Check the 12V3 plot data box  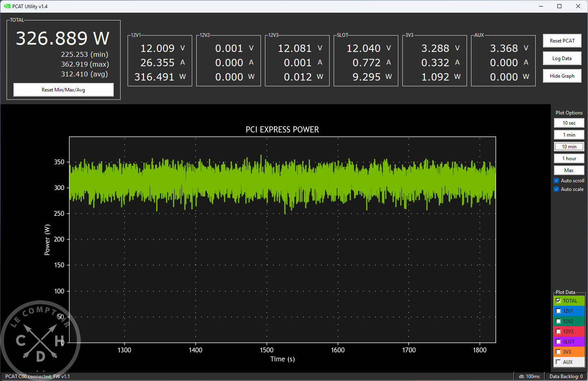(558, 332)
